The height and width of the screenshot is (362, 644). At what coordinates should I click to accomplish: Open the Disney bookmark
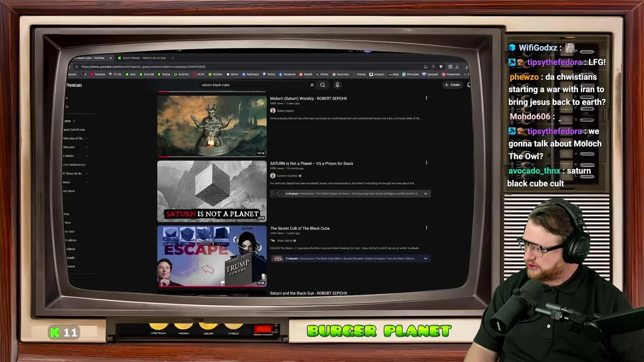(359, 74)
